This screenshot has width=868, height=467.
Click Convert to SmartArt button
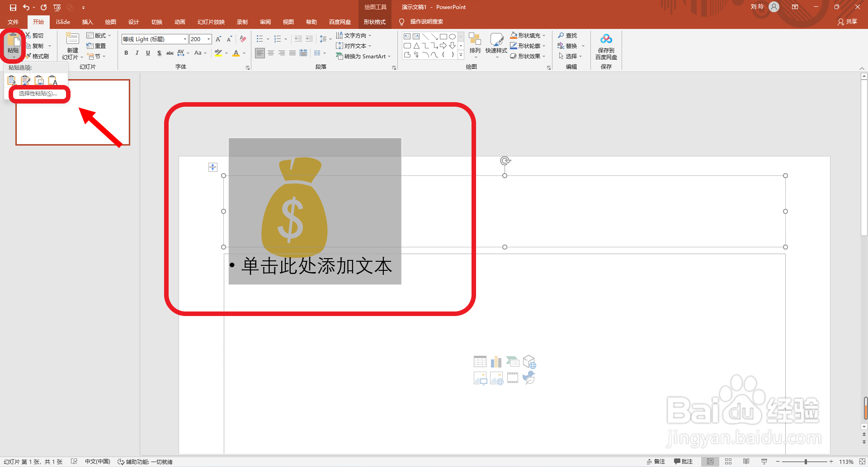click(363, 57)
